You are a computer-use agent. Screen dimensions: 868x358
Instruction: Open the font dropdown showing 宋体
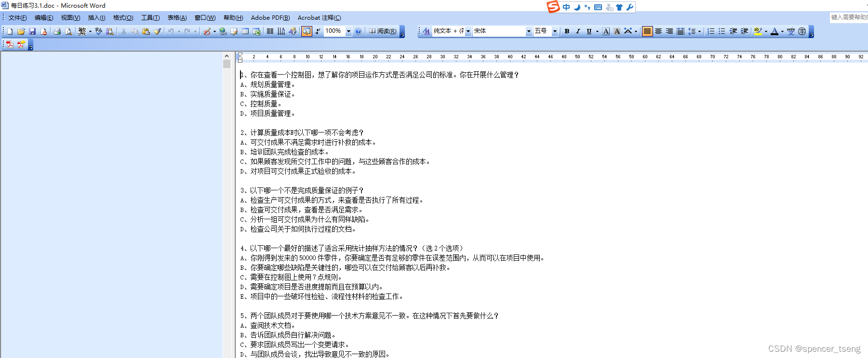[529, 31]
